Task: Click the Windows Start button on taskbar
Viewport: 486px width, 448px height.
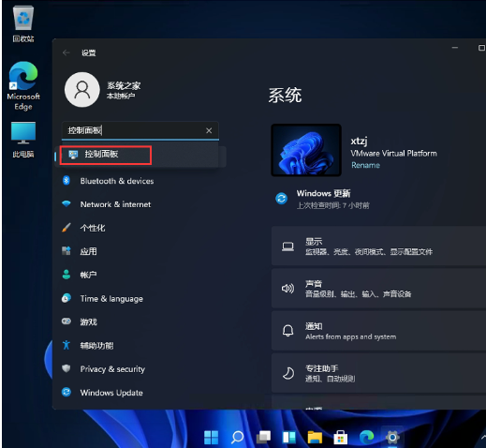Action: coord(211,437)
